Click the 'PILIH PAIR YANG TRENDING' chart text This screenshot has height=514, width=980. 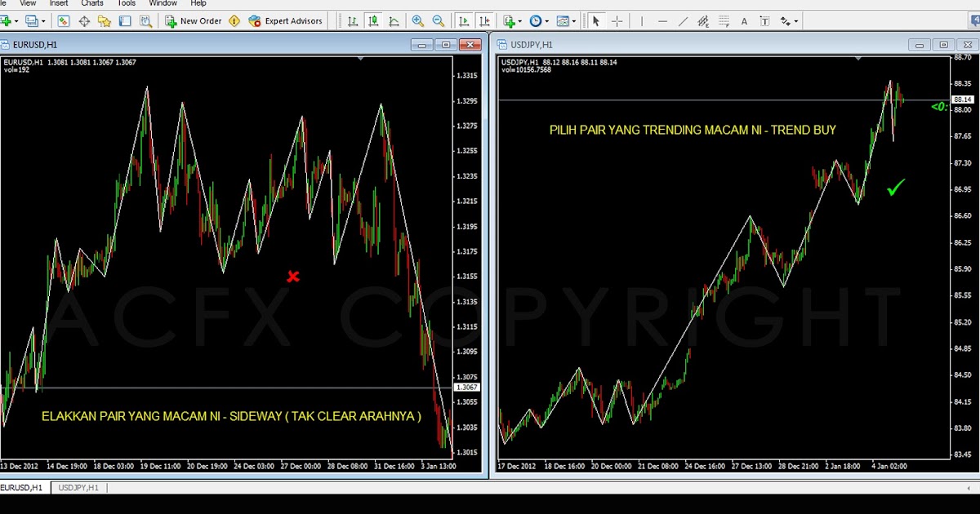[693, 130]
